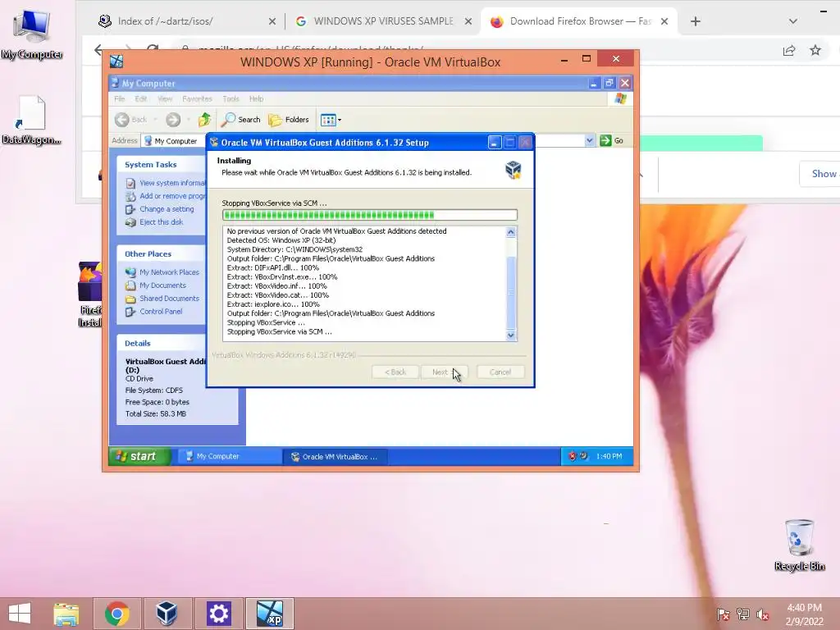Screen dimensions: 840x630
Task: Click the muted volume tray icon
Action: (763, 614)
